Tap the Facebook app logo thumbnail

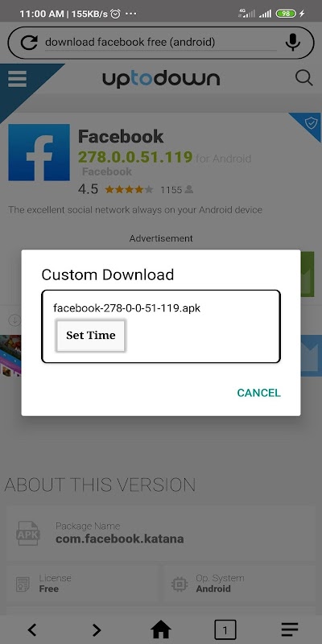[x=39, y=152]
